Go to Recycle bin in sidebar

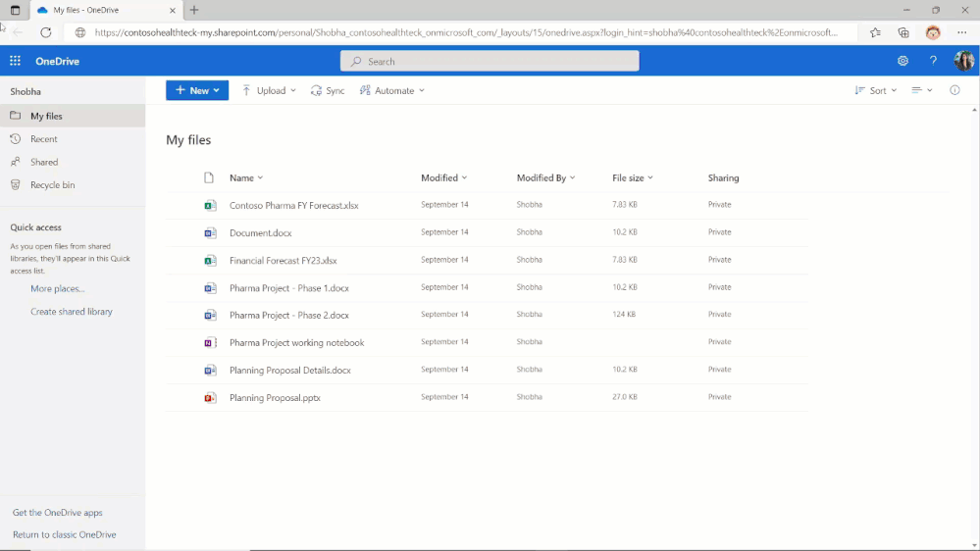52,184
